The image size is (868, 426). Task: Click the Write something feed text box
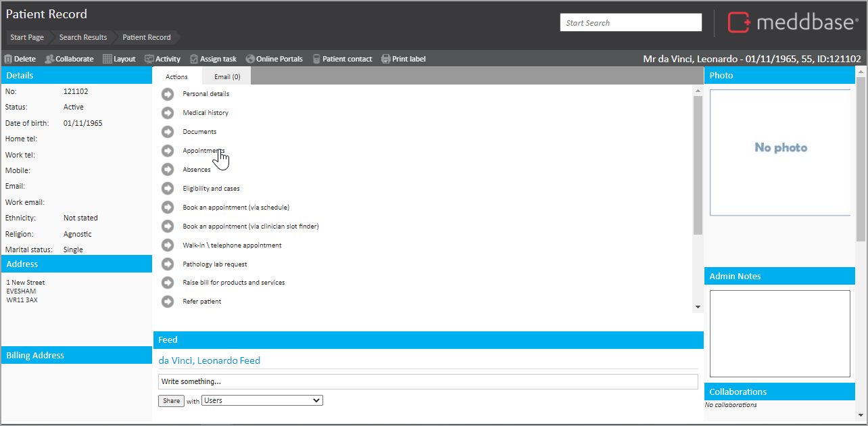pyautogui.click(x=427, y=381)
